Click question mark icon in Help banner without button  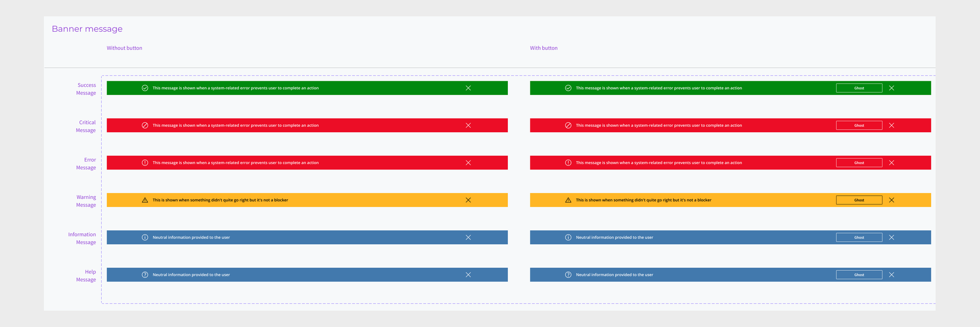coord(145,274)
